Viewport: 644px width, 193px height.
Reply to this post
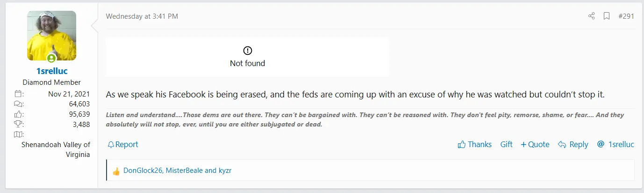[x=573, y=144]
